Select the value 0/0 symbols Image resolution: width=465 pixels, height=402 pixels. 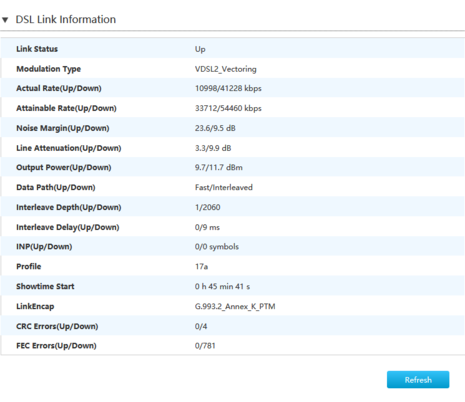coord(217,247)
